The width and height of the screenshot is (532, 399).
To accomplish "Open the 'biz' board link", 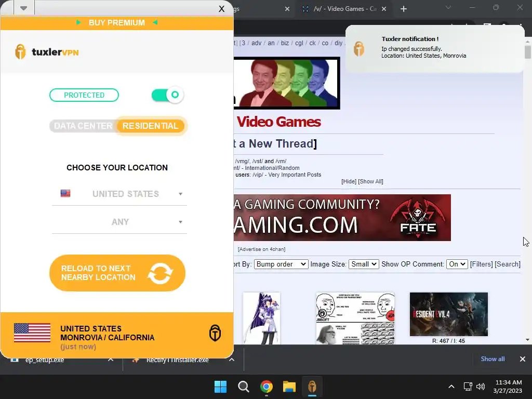I will tap(285, 43).
